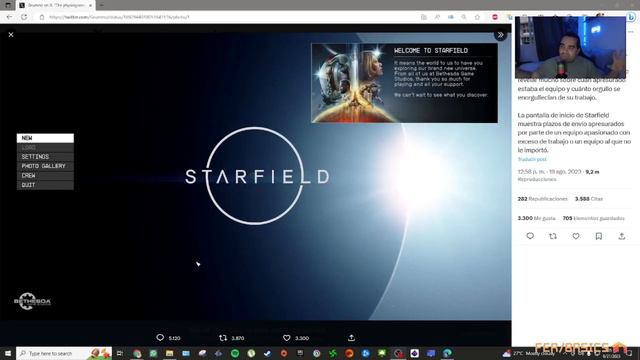
Task: Click share icon below the Starfield image
Action: point(351,338)
